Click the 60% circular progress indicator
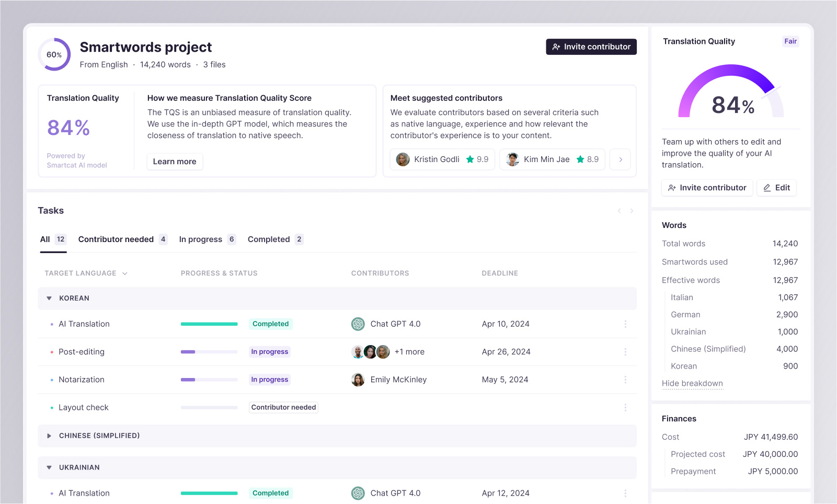The height and width of the screenshot is (504, 837). tap(54, 54)
